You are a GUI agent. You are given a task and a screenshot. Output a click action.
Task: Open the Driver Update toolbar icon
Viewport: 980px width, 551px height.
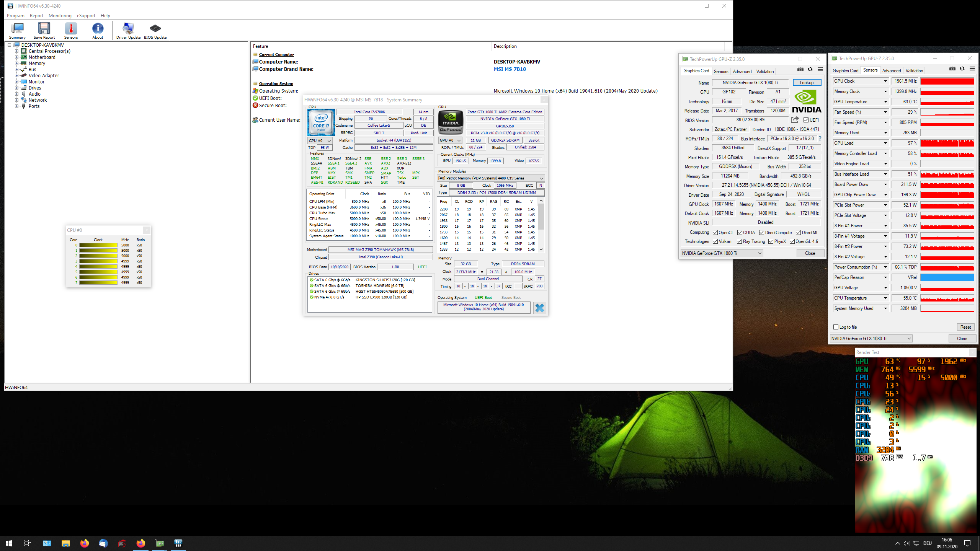pyautogui.click(x=128, y=31)
